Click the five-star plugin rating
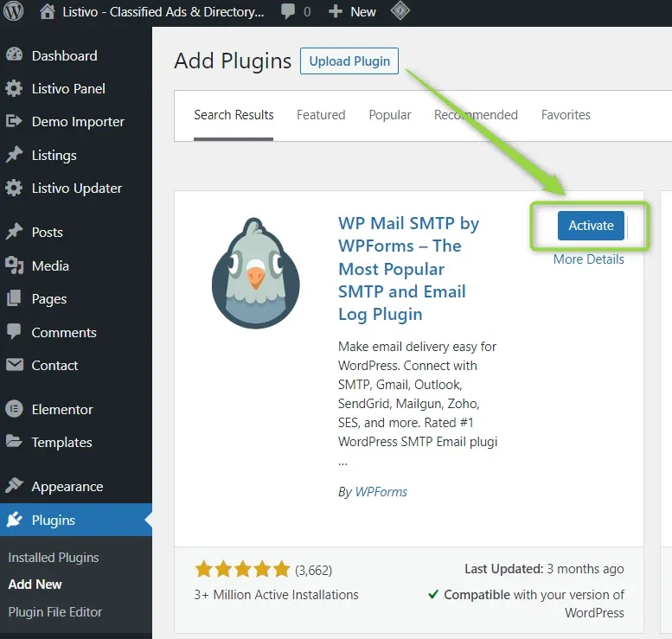The height and width of the screenshot is (639, 672). [242, 569]
